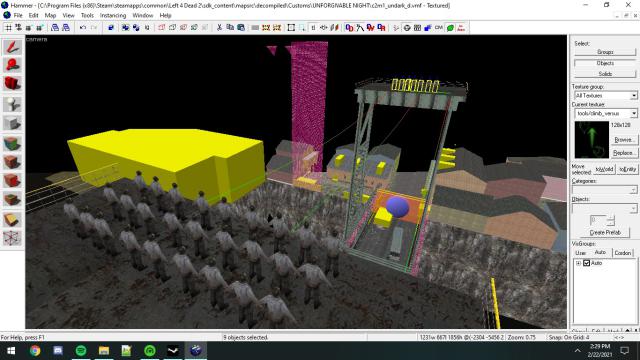Toggle Objects selection mode
Screen dimensions: 640x360
point(605,63)
